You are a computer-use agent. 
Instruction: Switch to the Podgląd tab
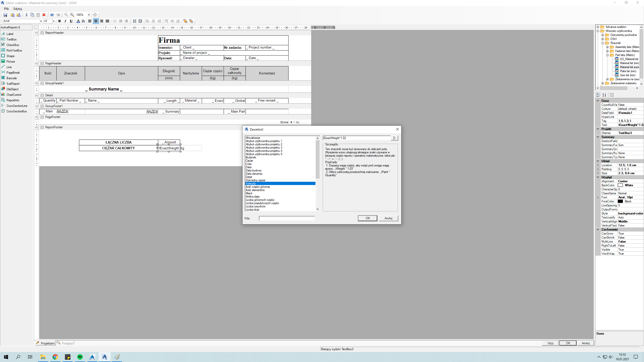pyautogui.click(x=65, y=343)
